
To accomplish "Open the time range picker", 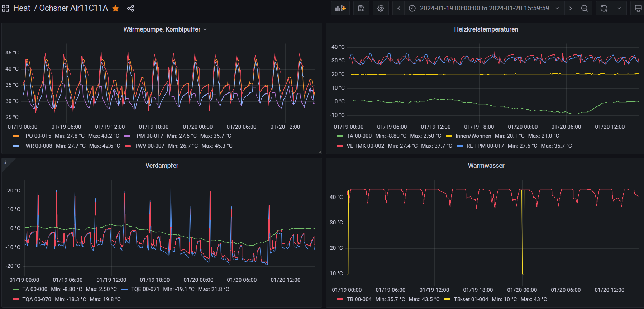I will tap(484, 8).
